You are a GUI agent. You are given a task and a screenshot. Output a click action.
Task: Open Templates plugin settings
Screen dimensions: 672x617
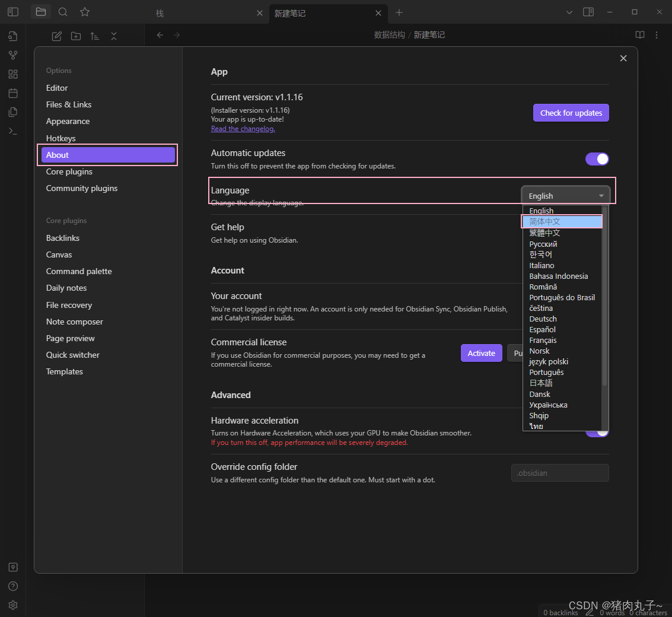pyautogui.click(x=108, y=372)
